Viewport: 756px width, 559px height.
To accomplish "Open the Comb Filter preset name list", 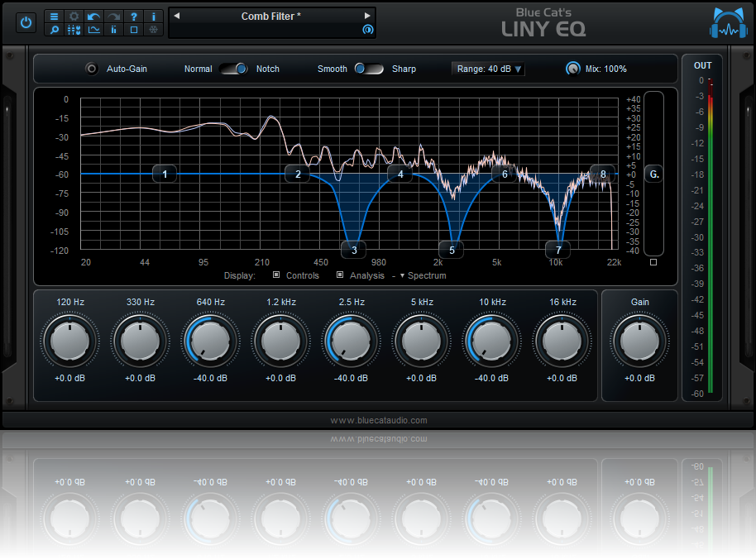I will pyautogui.click(x=271, y=17).
